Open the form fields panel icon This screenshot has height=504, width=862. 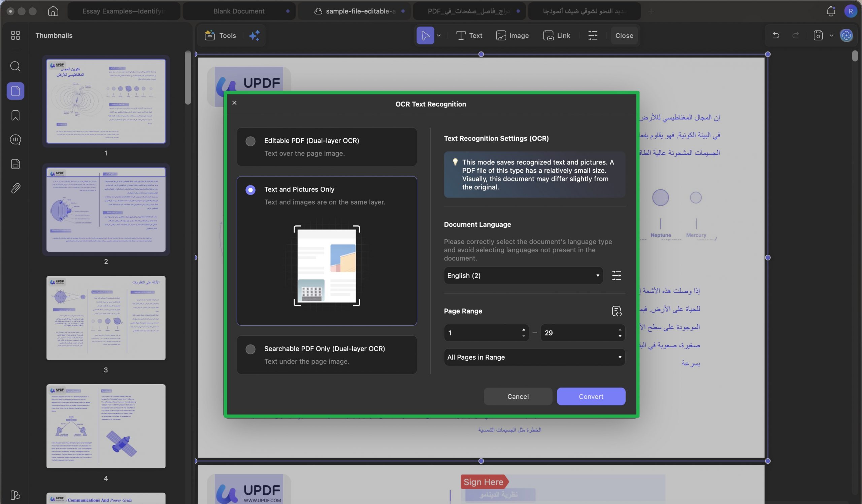(15, 164)
